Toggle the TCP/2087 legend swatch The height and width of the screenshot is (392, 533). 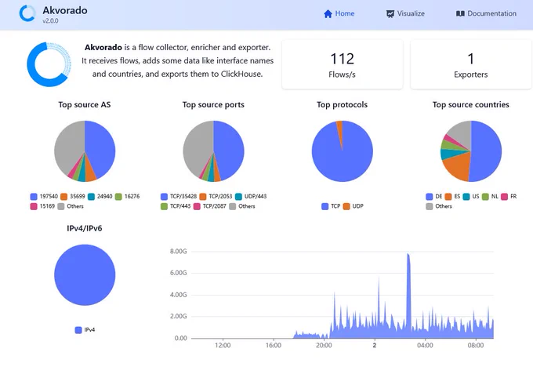coord(197,206)
